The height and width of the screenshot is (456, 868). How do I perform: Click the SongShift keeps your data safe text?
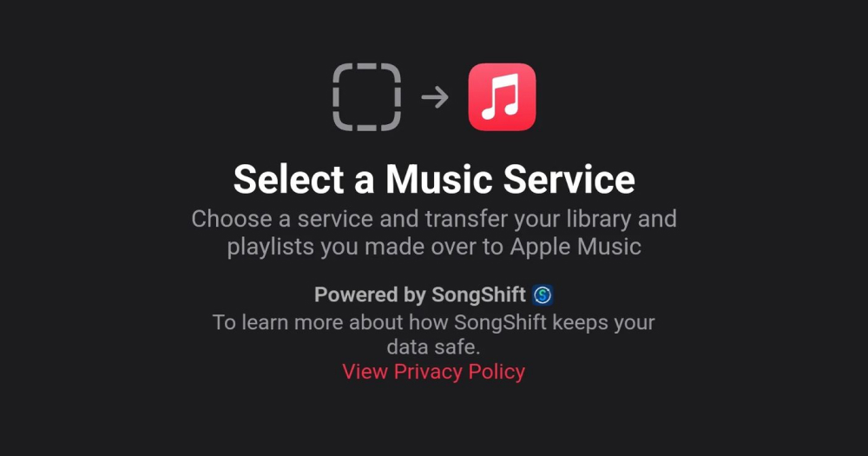coord(433,334)
